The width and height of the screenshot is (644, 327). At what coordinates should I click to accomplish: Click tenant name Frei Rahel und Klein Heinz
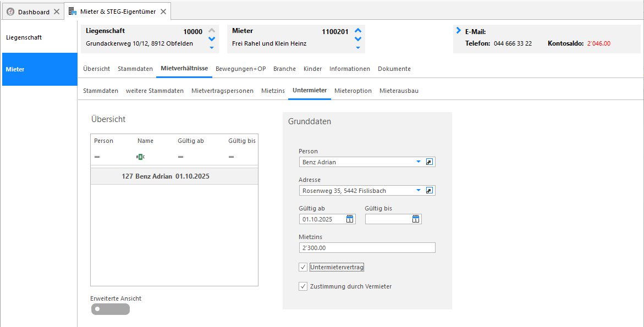tap(269, 43)
